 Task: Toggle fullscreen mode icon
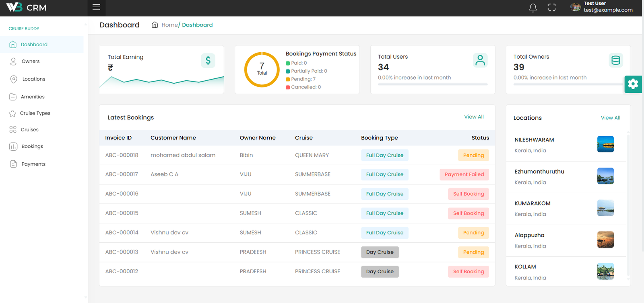point(552,7)
